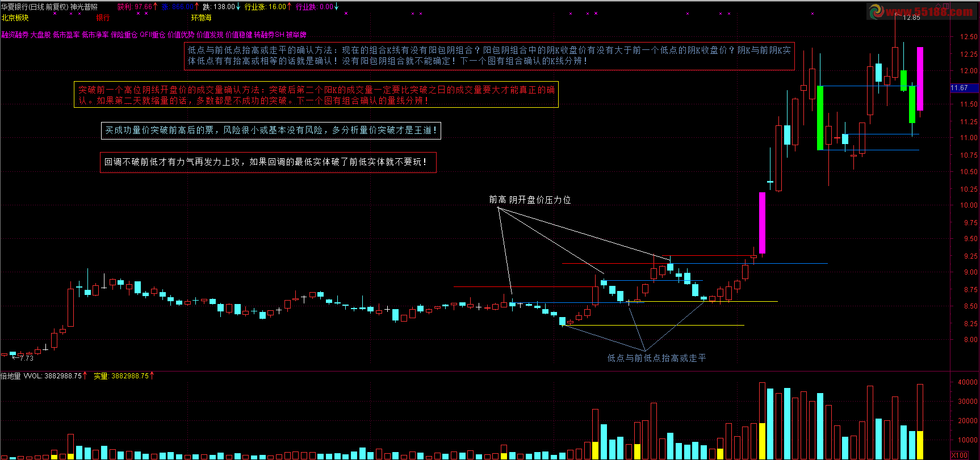Open the 北京板块 sector label
The image size is (980, 460).
tap(15, 18)
